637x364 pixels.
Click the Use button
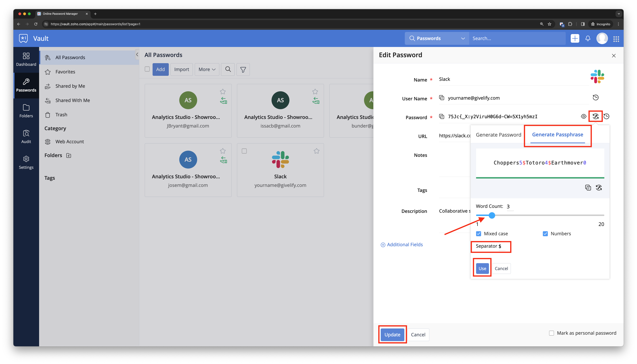pos(482,268)
